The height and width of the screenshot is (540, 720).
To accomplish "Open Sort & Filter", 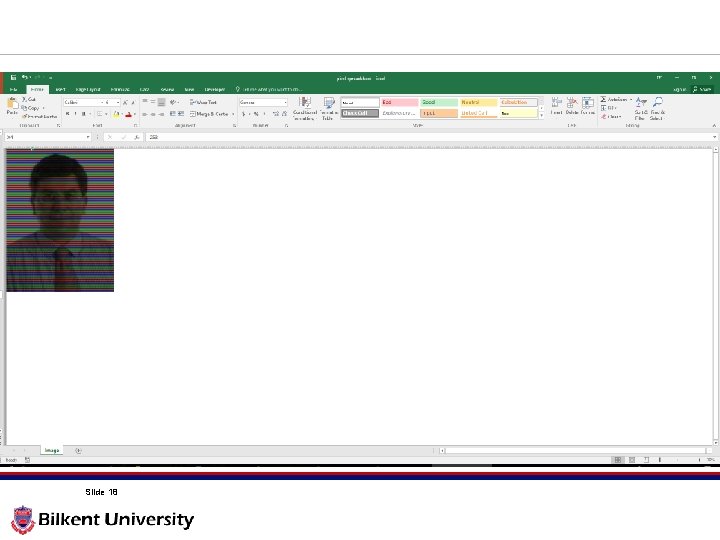I will [641, 109].
